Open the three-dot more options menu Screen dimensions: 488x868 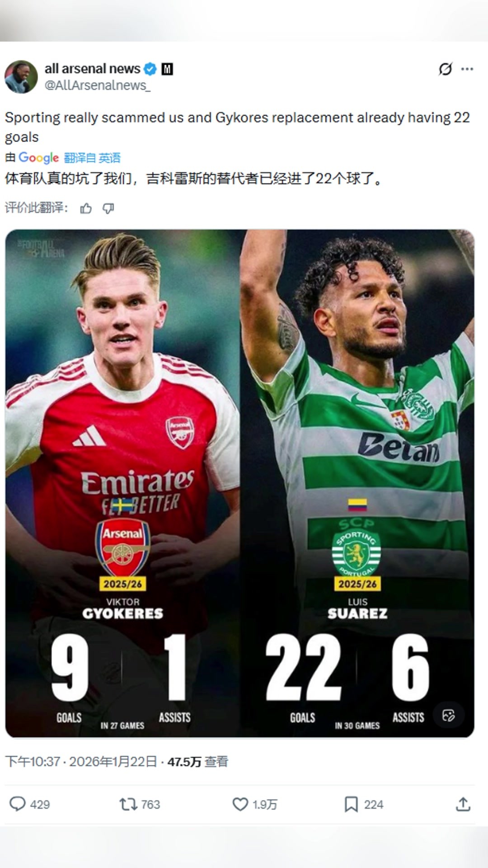click(x=467, y=69)
